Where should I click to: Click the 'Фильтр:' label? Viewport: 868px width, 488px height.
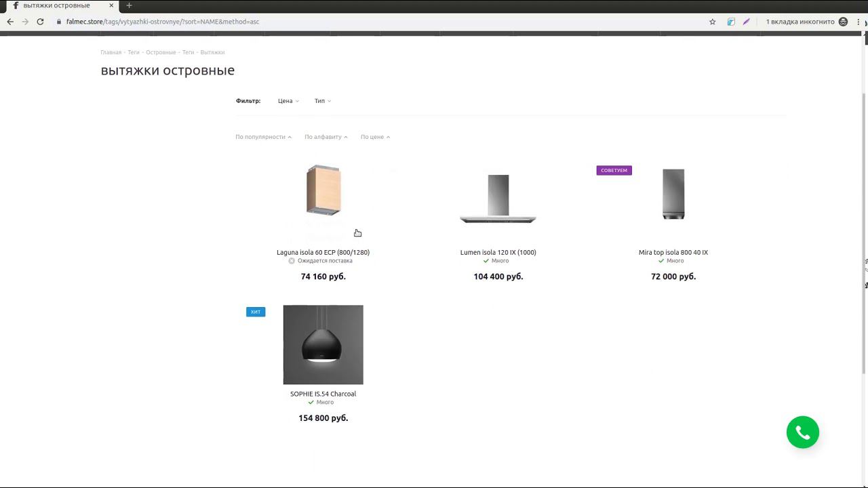pos(248,101)
